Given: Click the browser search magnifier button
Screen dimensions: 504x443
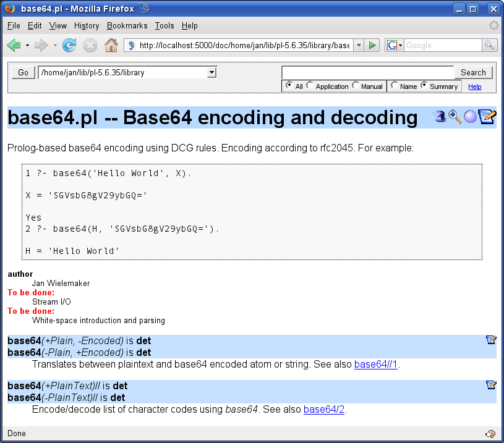Looking at the screenshot, I should click(490, 45).
